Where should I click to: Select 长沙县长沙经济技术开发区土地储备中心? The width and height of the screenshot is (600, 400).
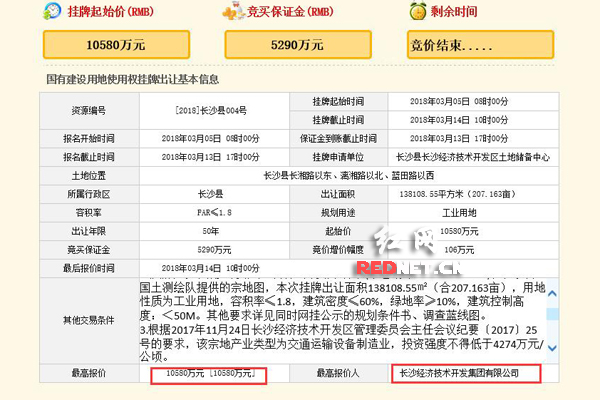point(473,157)
